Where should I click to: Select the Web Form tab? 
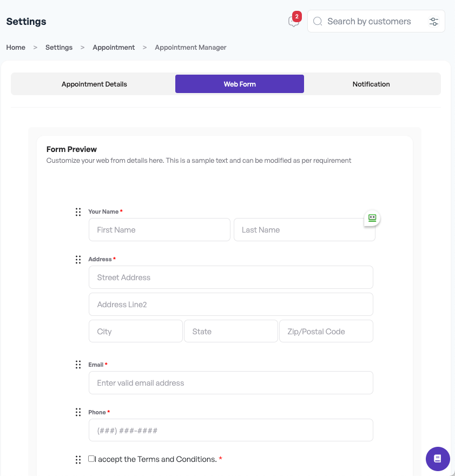coord(240,84)
